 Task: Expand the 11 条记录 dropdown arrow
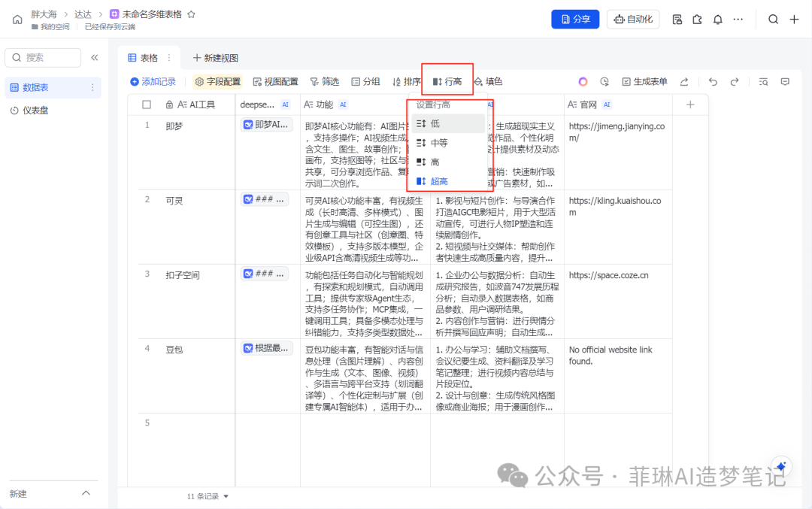click(x=226, y=496)
